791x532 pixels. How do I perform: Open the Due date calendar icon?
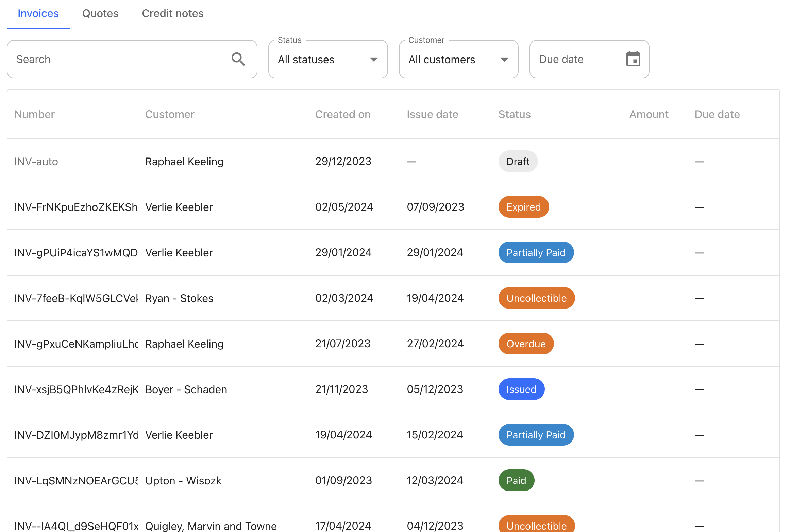click(x=633, y=59)
